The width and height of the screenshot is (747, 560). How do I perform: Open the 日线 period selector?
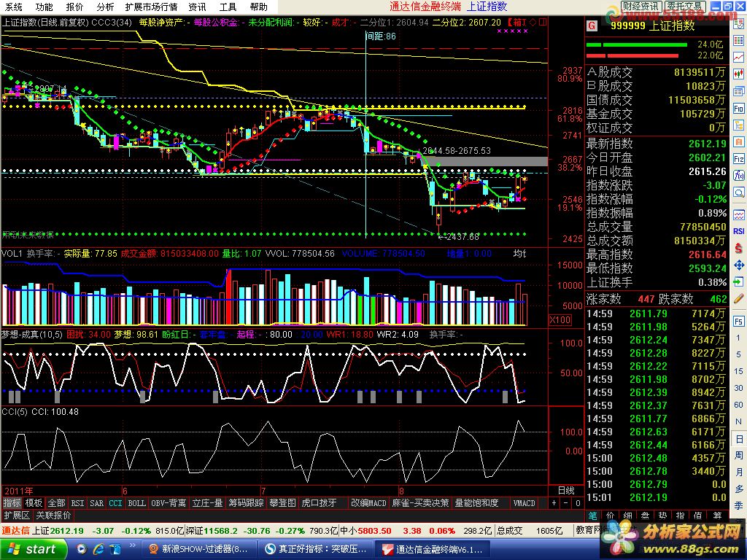[x=566, y=490]
